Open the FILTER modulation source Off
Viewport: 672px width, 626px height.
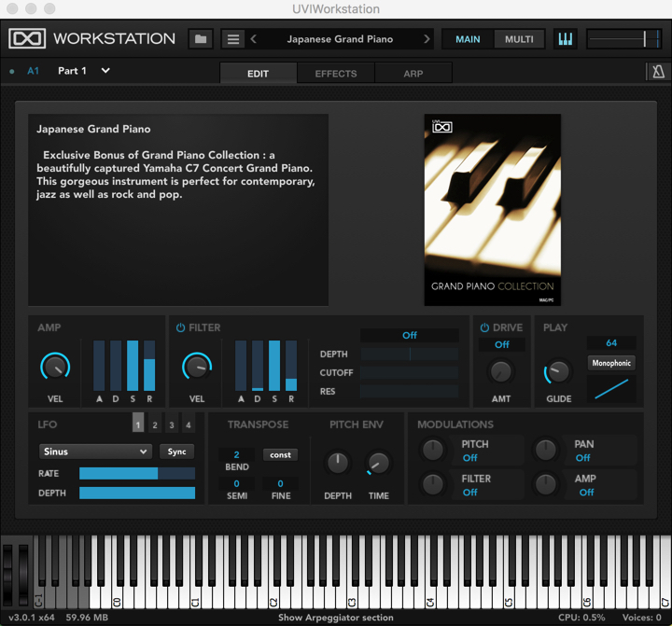470,493
